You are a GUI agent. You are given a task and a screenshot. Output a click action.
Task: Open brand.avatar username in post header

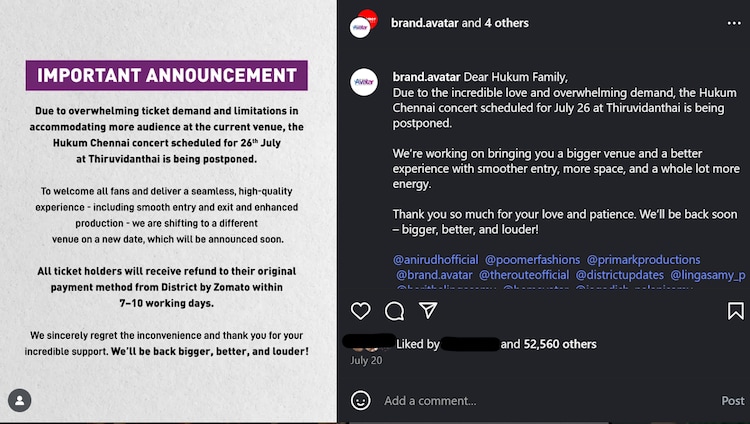[x=424, y=23]
